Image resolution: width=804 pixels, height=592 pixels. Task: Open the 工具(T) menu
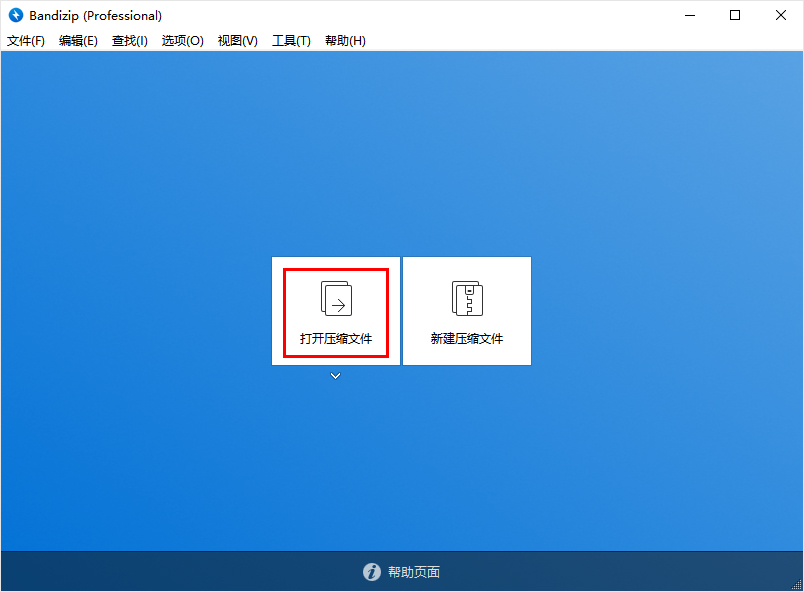pyautogui.click(x=291, y=41)
